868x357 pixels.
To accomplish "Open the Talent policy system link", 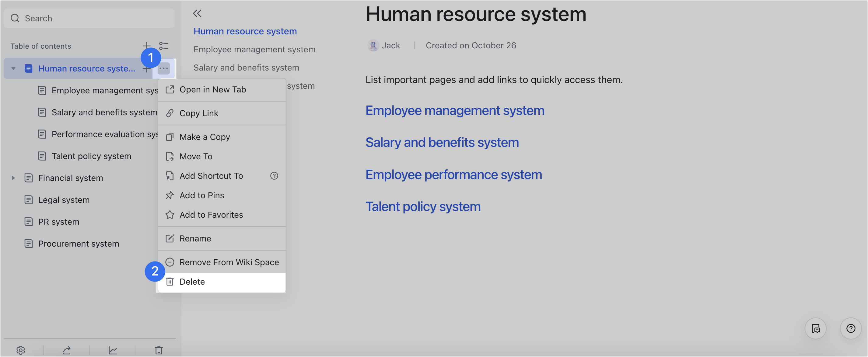I will tap(423, 206).
